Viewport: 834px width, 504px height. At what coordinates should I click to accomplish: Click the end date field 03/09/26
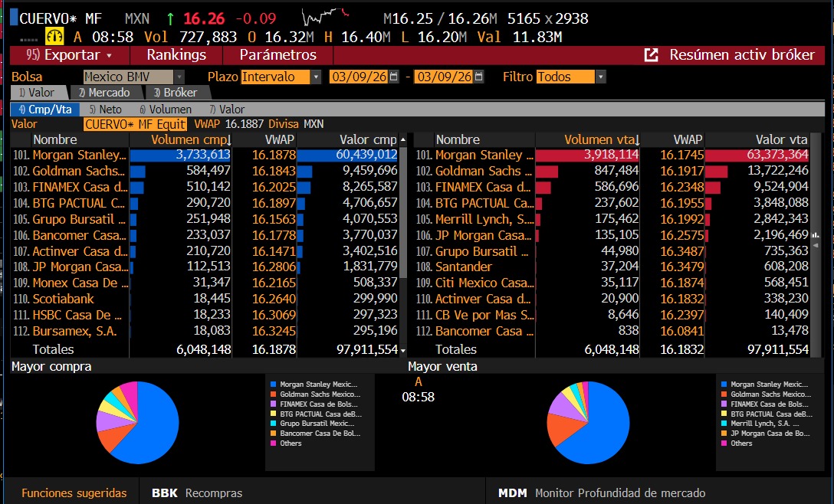point(444,77)
